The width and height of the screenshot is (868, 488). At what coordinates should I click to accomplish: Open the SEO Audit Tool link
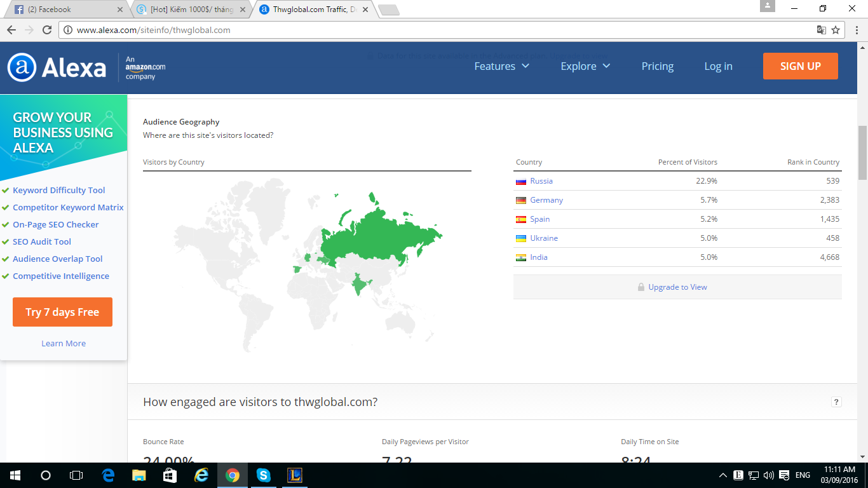(42, 241)
